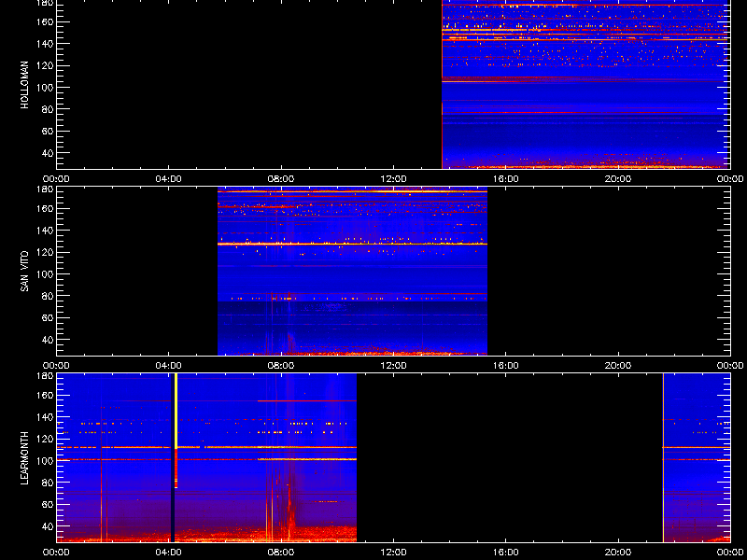Select the 100 frequency label on San Vito axis
Screen dimensions: 747x560
pos(45,274)
